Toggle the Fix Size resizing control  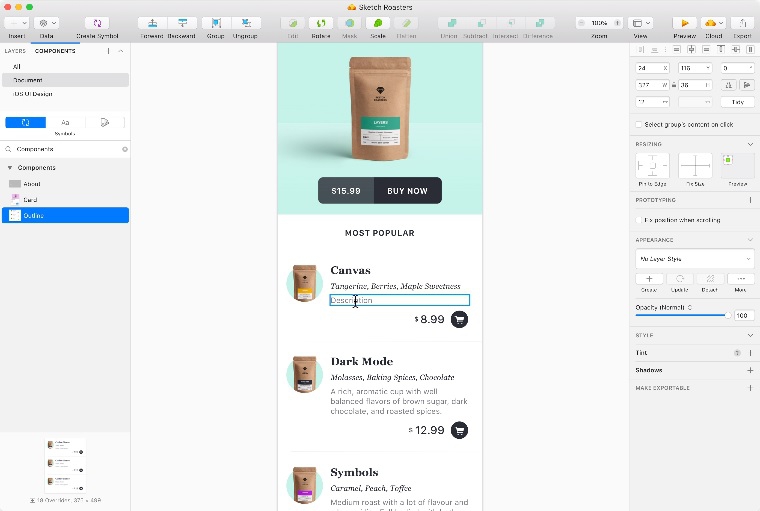click(695, 166)
